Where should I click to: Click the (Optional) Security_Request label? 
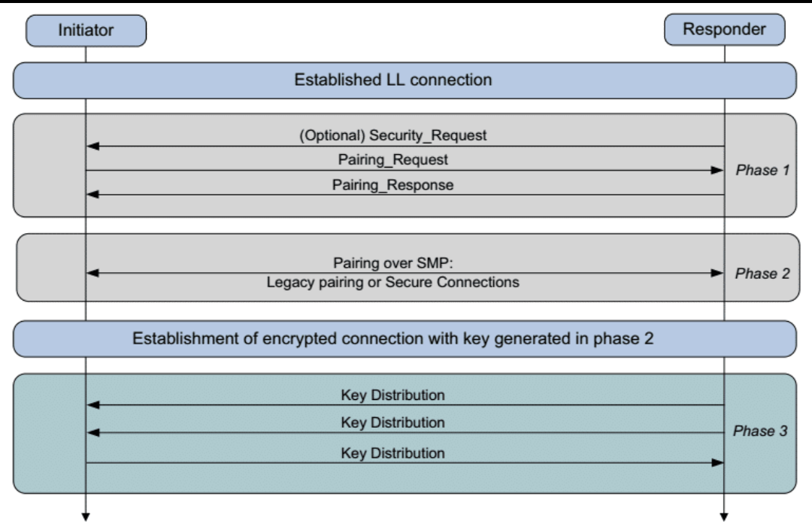pos(393,136)
